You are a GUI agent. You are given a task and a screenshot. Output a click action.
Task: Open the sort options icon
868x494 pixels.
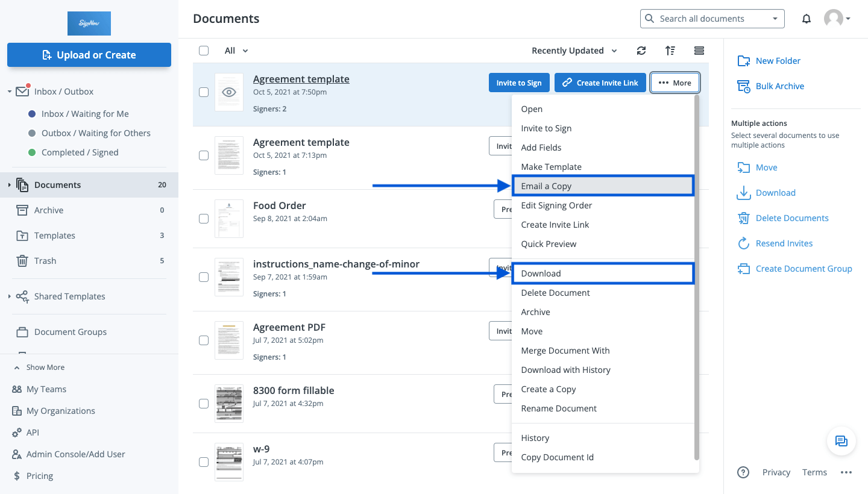670,51
